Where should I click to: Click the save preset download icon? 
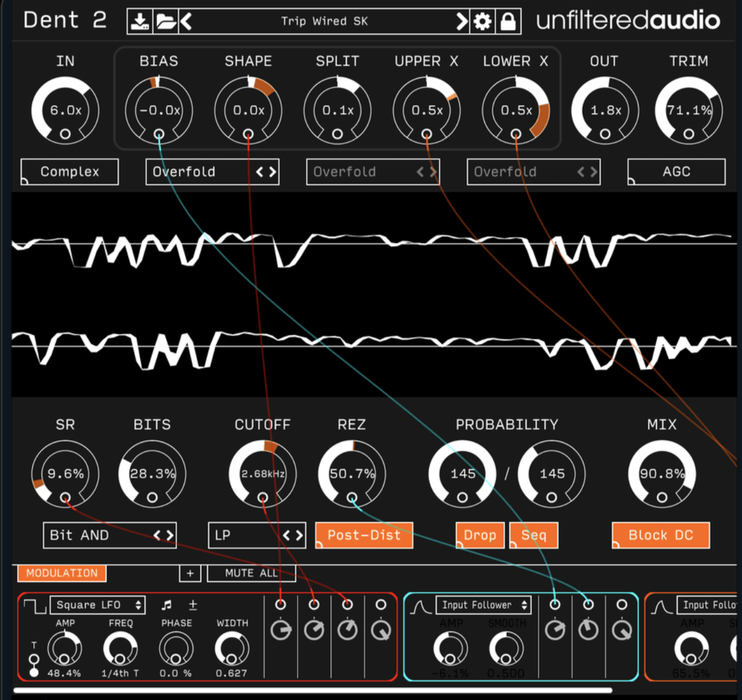(140, 22)
